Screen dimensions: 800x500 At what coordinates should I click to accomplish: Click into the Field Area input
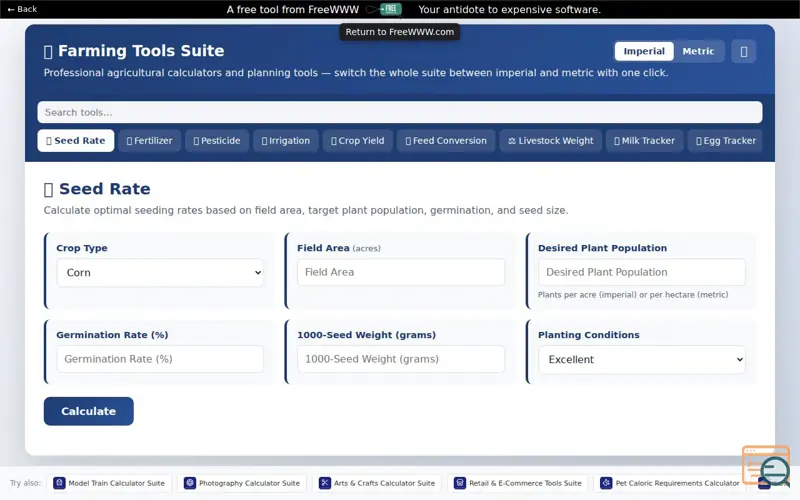(x=401, y=272)
